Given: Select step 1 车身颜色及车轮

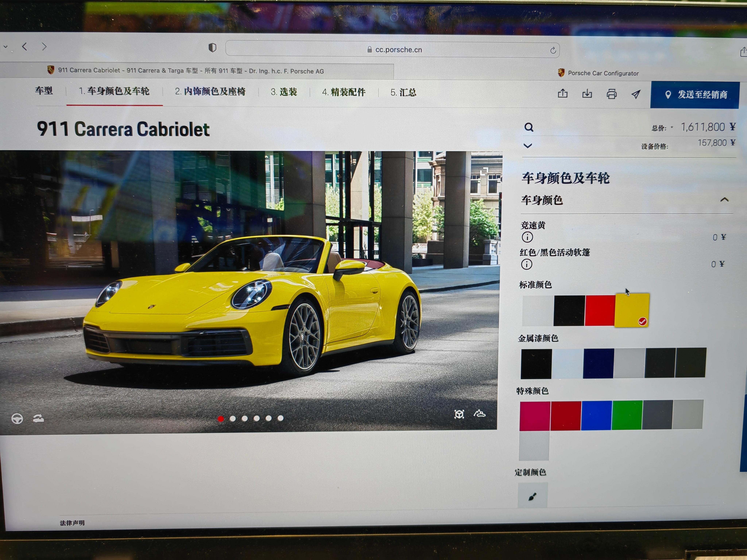Looking at the screenshot, I should click(x=114, y=91).
